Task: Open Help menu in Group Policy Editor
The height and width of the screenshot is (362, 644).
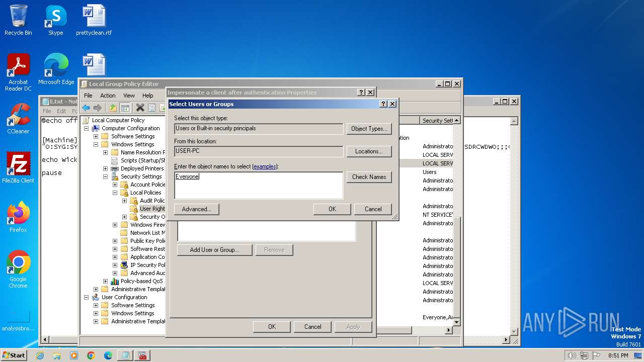Action: tap(147, 96)
